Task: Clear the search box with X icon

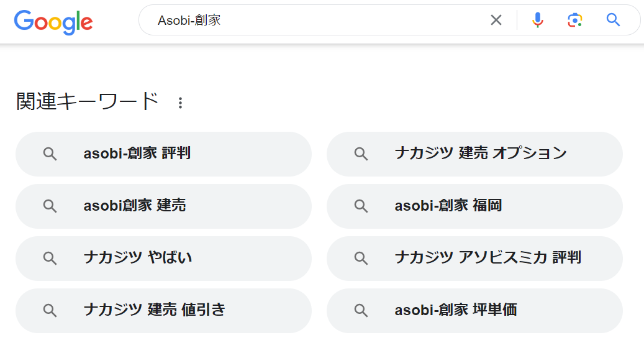Action: 496,21
